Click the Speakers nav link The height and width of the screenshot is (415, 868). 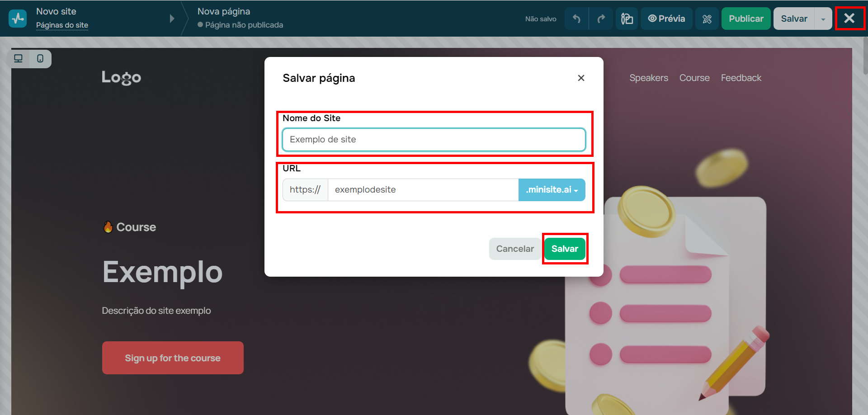[649, 78]
